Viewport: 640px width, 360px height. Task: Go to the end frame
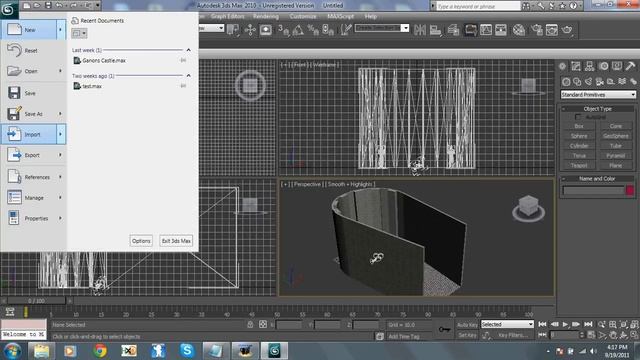(588, 324)
